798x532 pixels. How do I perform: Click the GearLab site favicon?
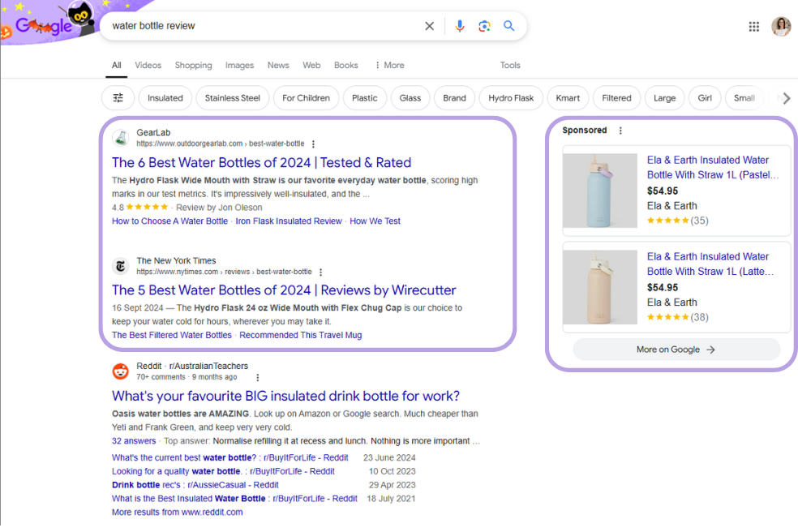[x=121, y=137]
